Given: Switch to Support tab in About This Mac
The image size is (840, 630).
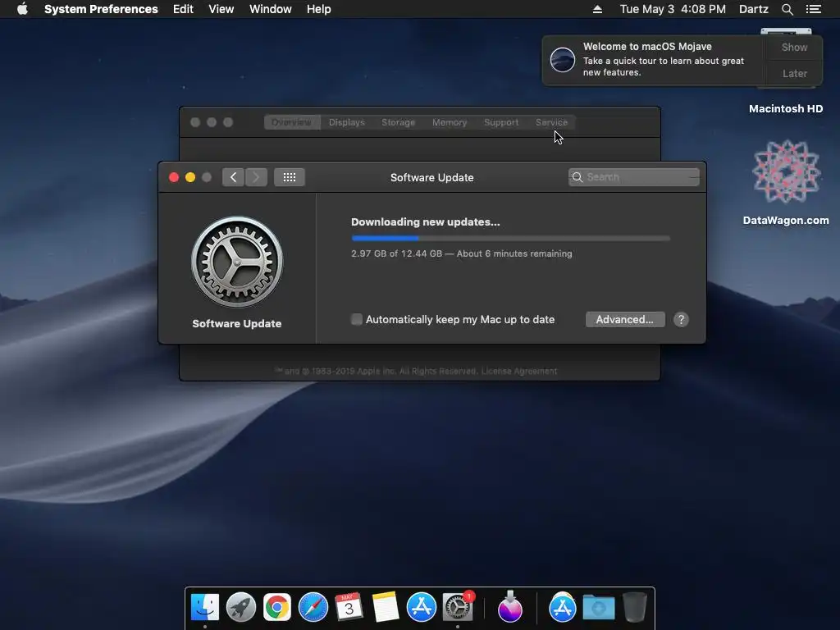Looking at the screenshot, I should pos(501,122).
